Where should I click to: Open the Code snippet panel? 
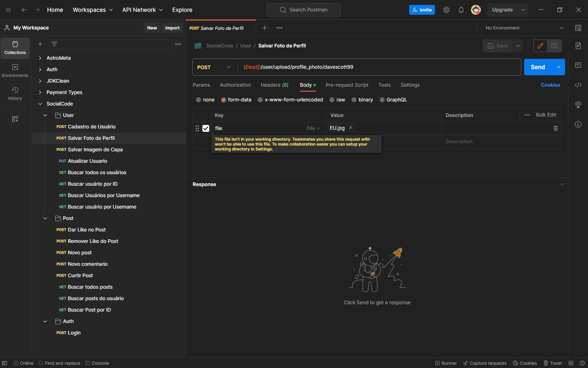[578, 85]
